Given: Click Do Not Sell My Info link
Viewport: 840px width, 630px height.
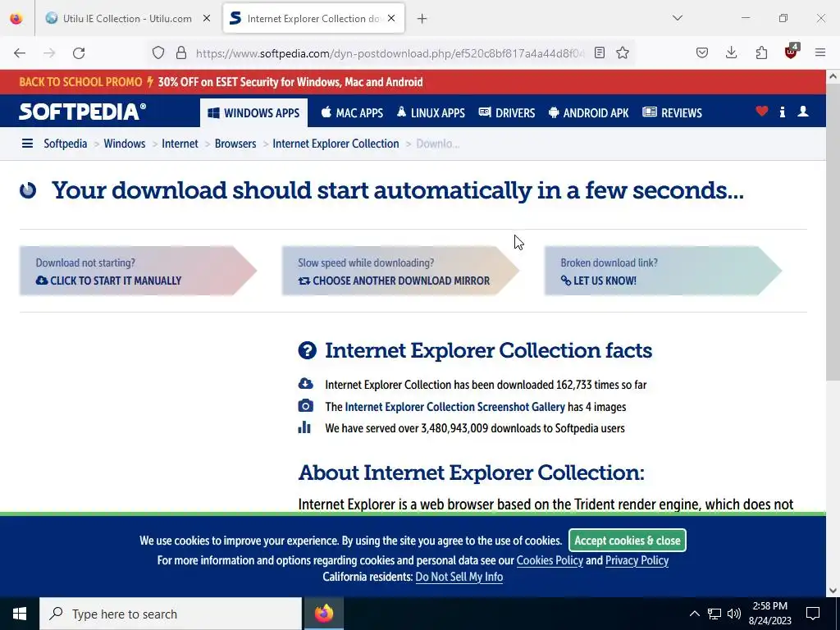Looking at the screenshot, I should [x=459, y=577].
